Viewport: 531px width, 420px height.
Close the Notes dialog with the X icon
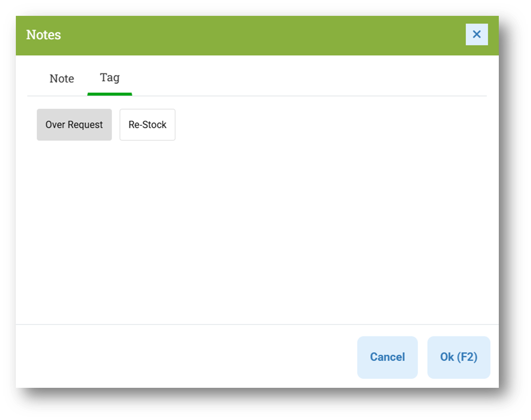click(x=477, y=34)
